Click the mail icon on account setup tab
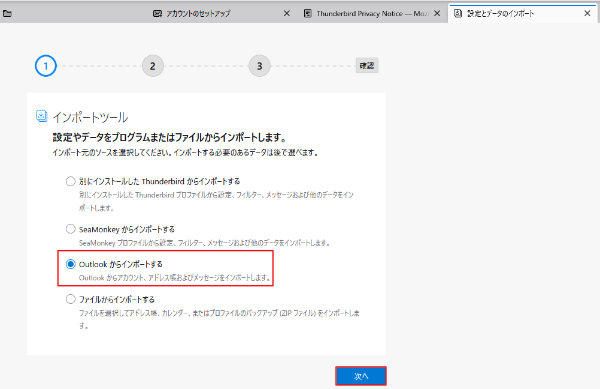The image size is (600, 389). tap(157, 13)
